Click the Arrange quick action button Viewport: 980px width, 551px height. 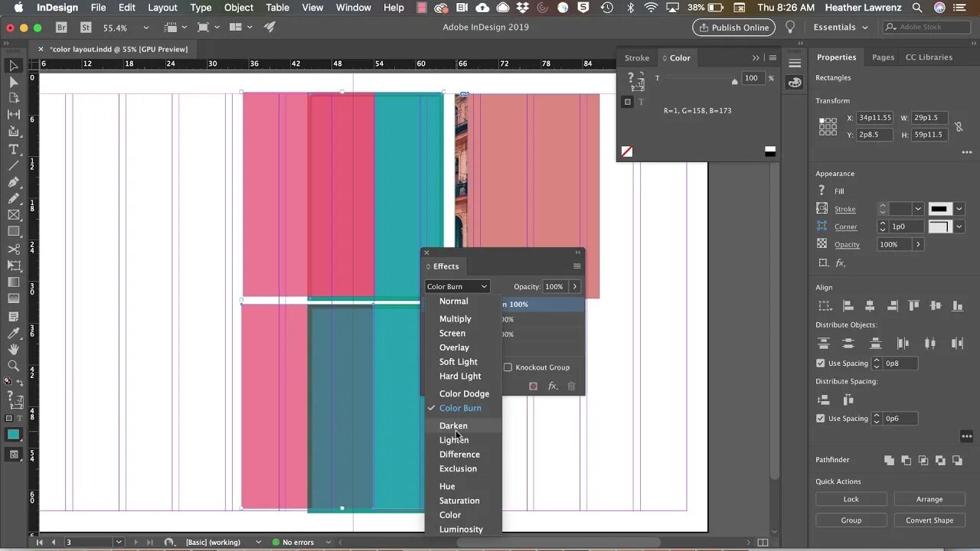point(929,499)
